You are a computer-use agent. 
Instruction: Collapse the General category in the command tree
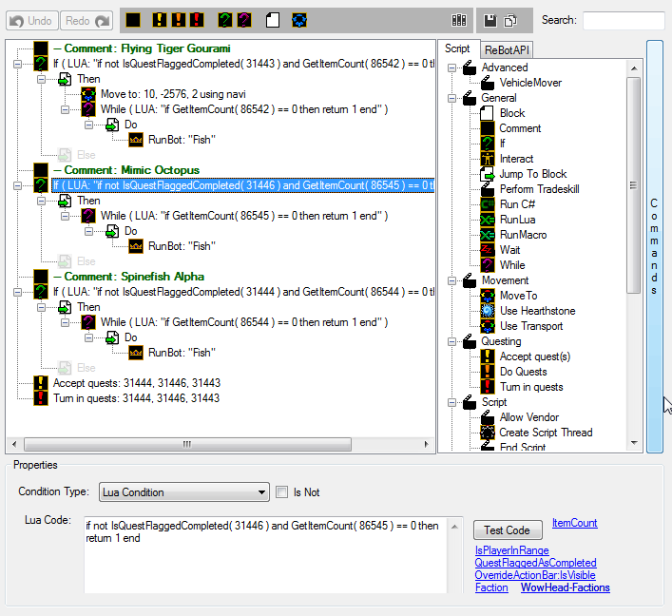coord(452,98)
